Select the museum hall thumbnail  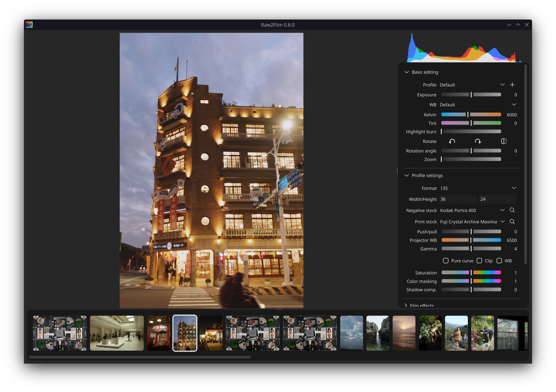(117, 333)
